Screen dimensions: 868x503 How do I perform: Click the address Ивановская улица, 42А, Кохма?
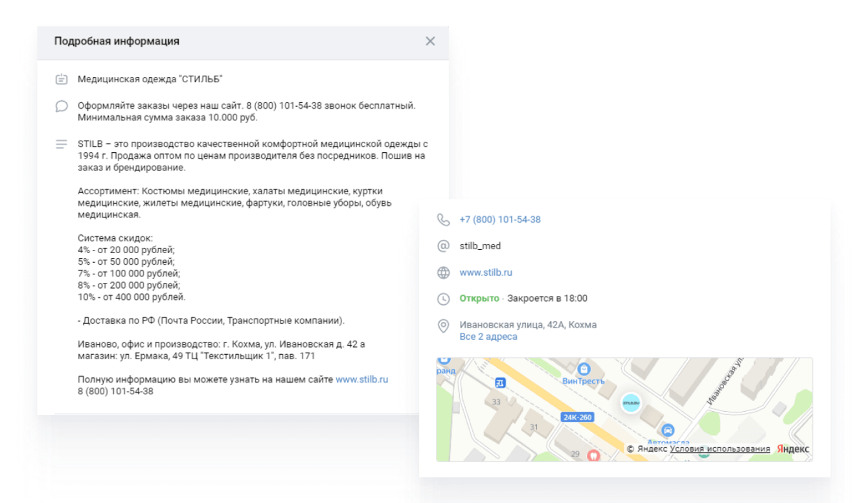click(x=528, y=325)
